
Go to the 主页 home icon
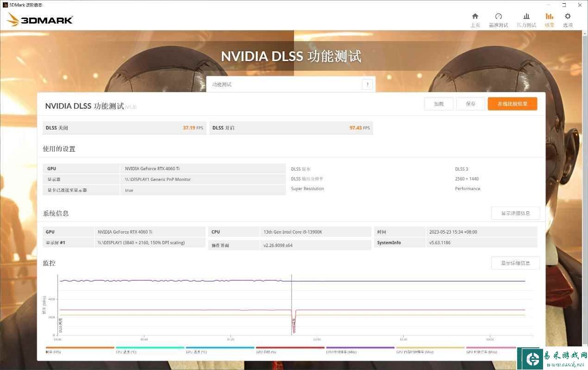click(475, 16)
